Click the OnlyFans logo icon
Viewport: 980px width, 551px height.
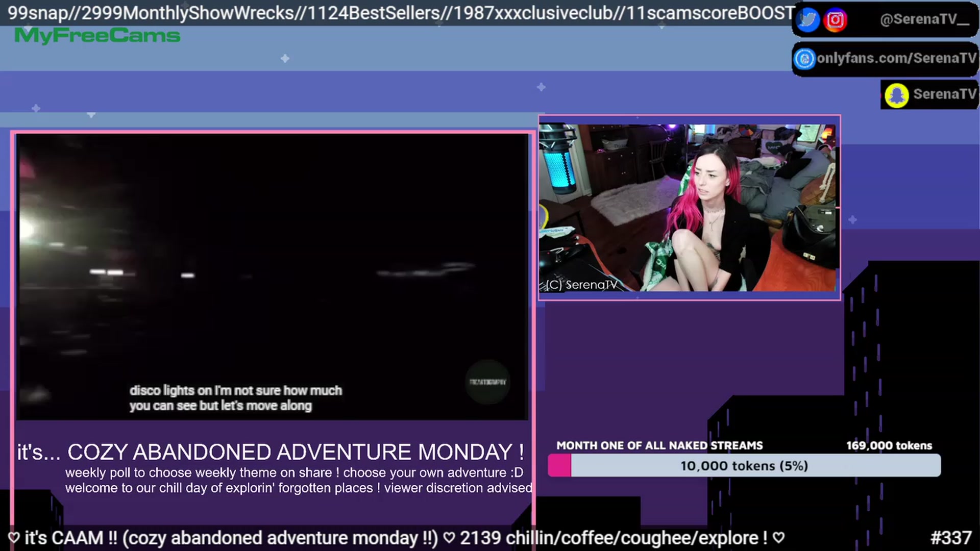tap(804, 59)
